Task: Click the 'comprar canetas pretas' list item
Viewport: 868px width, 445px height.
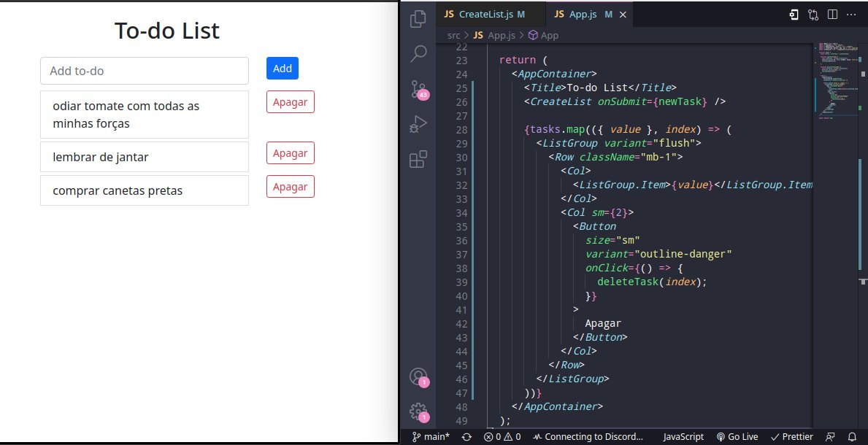Action: [x=145, y=190]
